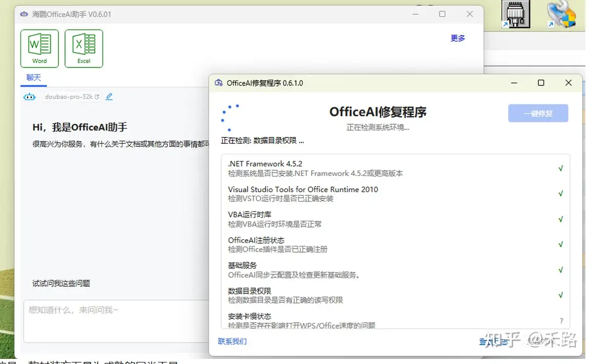Select the 数据目录权限 check row

(x=396, y=295)
